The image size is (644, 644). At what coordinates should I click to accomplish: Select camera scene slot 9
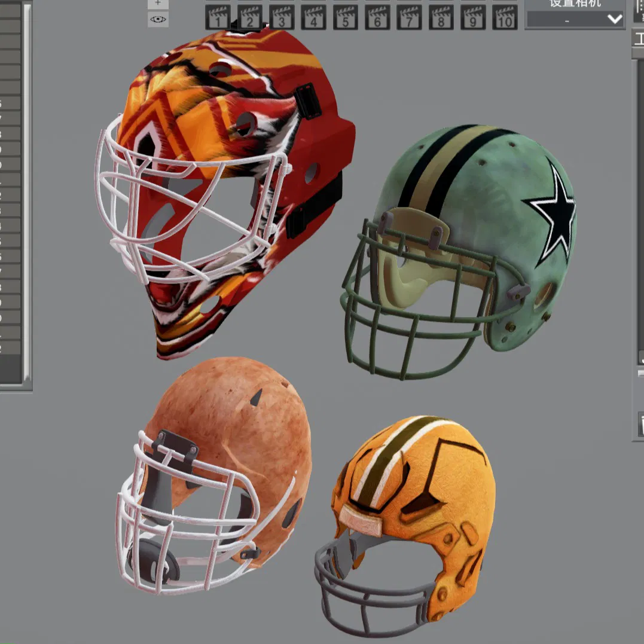473,18
